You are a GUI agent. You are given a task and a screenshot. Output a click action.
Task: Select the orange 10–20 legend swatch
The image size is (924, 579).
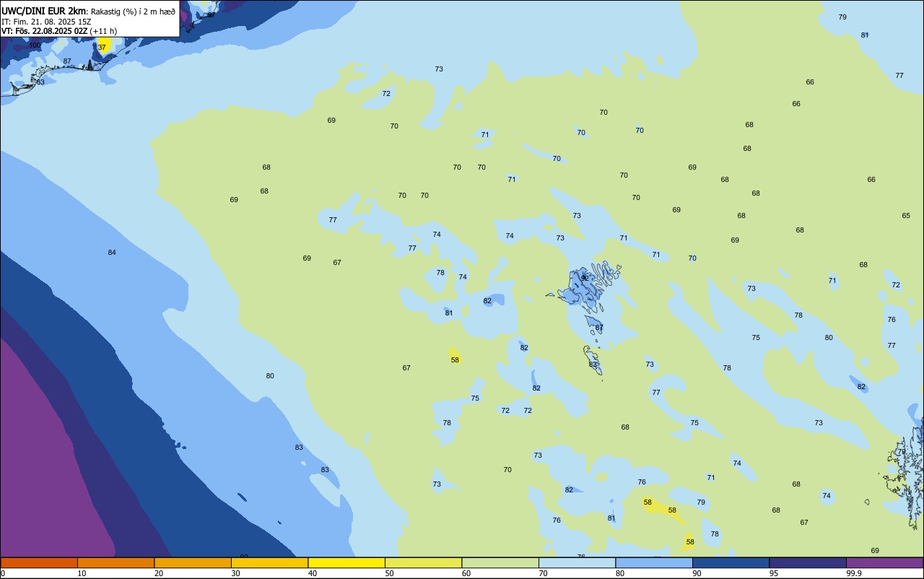coord(115,562)
